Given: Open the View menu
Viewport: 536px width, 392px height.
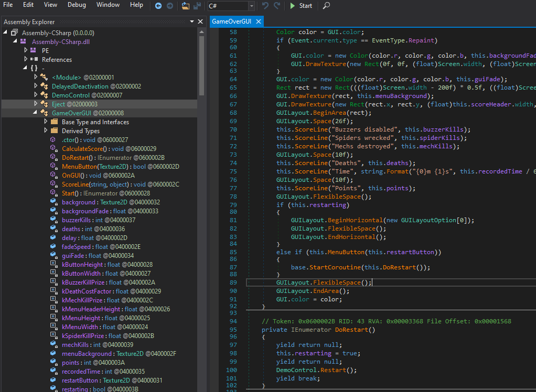Looking at the screenshot, I should pos(50,5).
